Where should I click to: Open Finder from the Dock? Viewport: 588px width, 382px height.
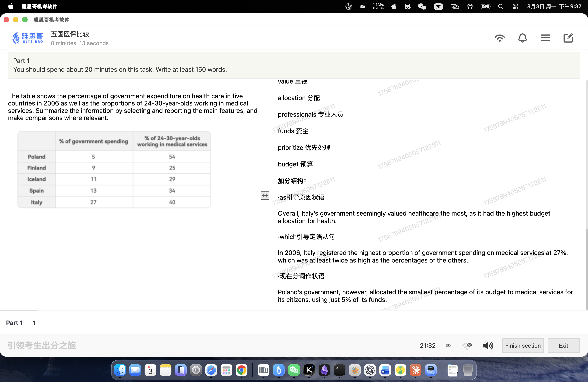point(120,370)
